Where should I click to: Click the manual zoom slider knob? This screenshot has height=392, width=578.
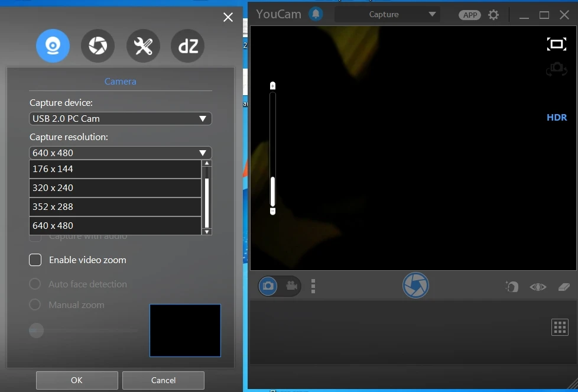click(36, 331)
